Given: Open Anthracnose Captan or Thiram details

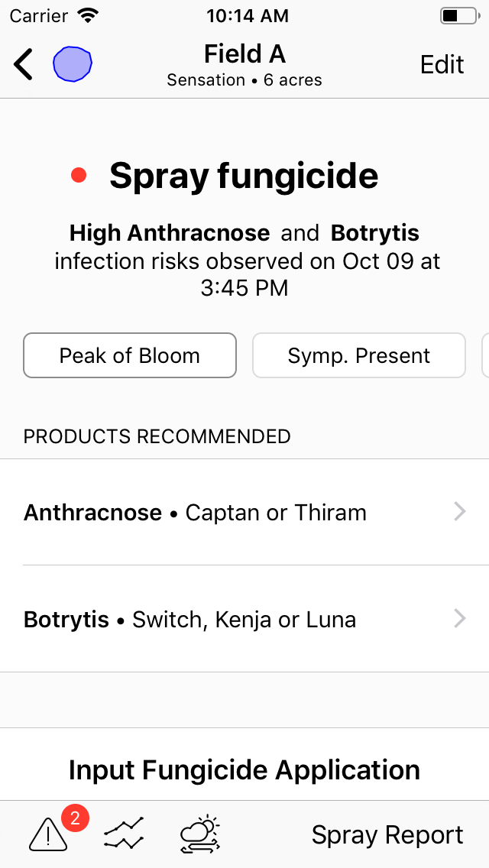Looking at the screenshot, I should [x=244, y=512].
